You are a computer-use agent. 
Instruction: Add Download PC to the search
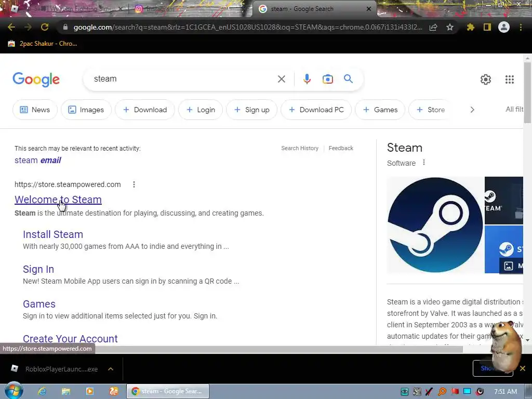click(316, 110)
